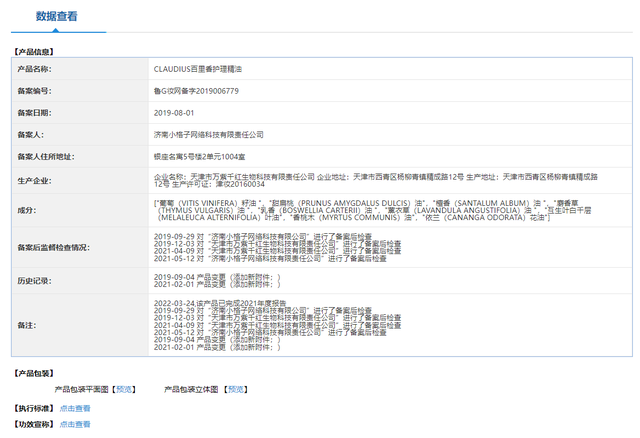Click the 功效宣称 heading
This screenshot has width=640, height=438.
[34, 424]
